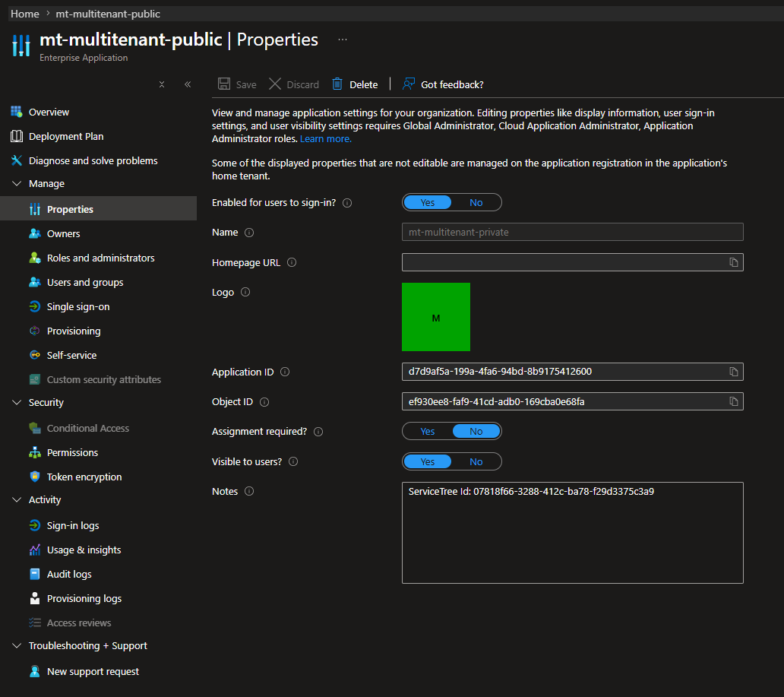This screenshot has width=784, height=697.
Task: Open the ellipsis more options menu
Action: point(343,40)
